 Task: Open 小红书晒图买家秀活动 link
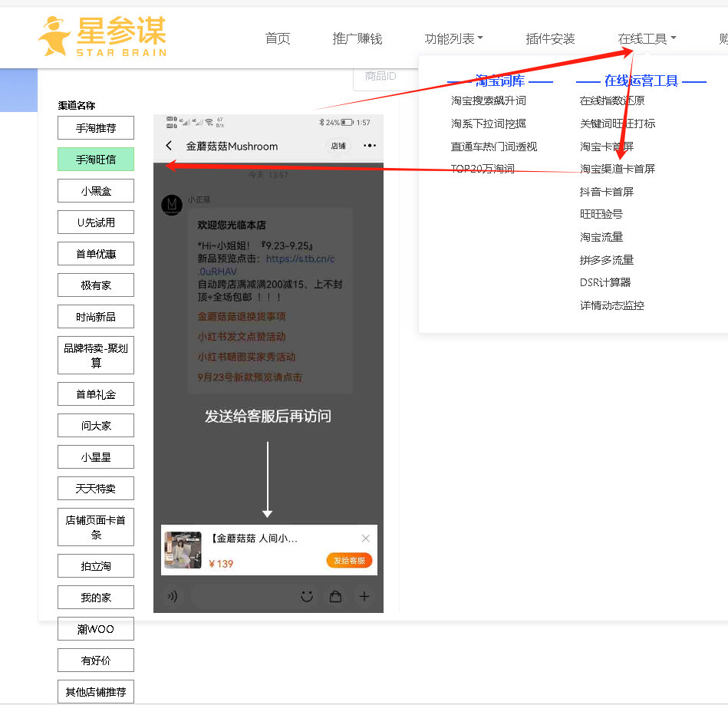click(x=246, y=357)
